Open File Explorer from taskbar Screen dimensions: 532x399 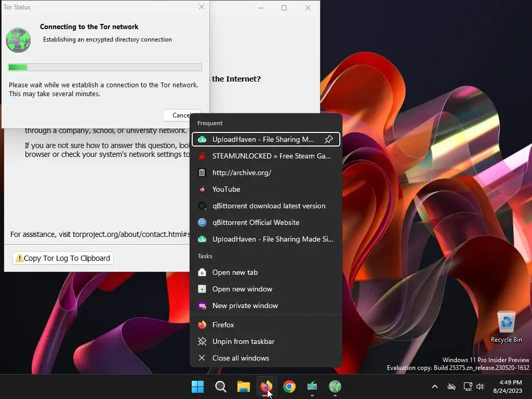click(243, 387)
